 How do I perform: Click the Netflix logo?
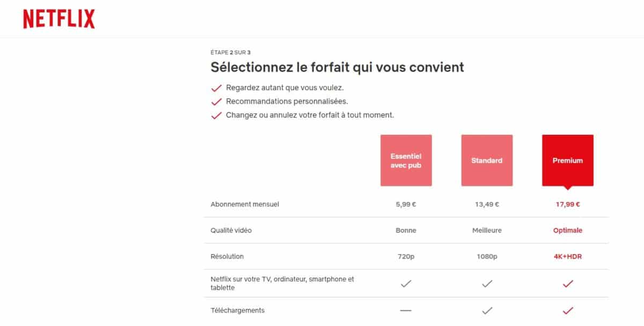tap(59, 18)
